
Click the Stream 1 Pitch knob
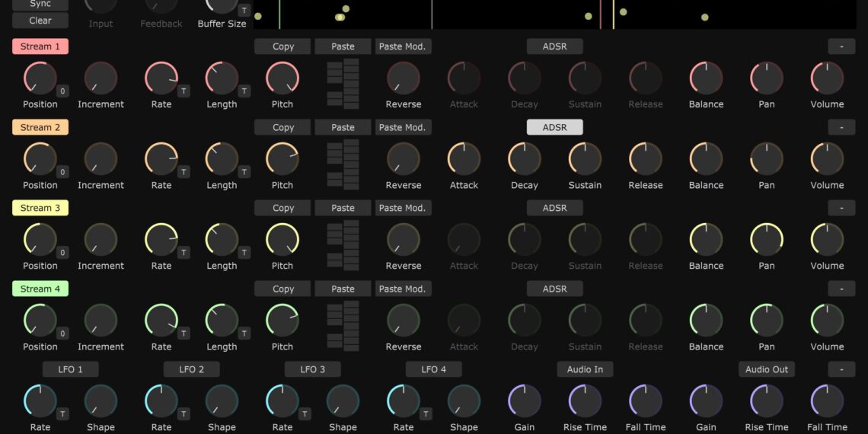point(282,78)
